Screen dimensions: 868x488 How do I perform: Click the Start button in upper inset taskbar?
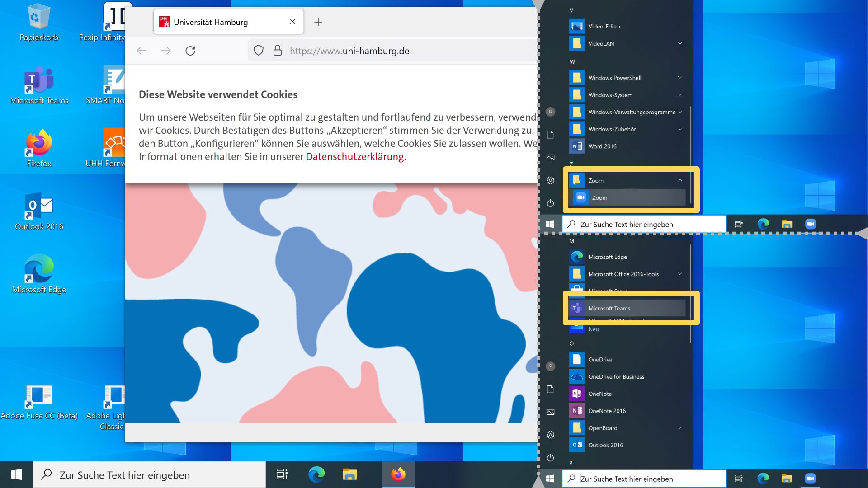tap(550, 224)
